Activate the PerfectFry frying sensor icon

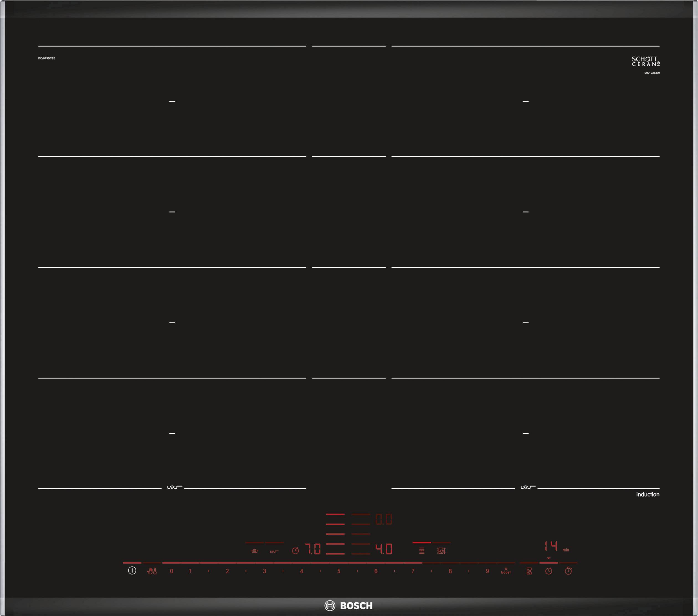click(x=254, y=551)
